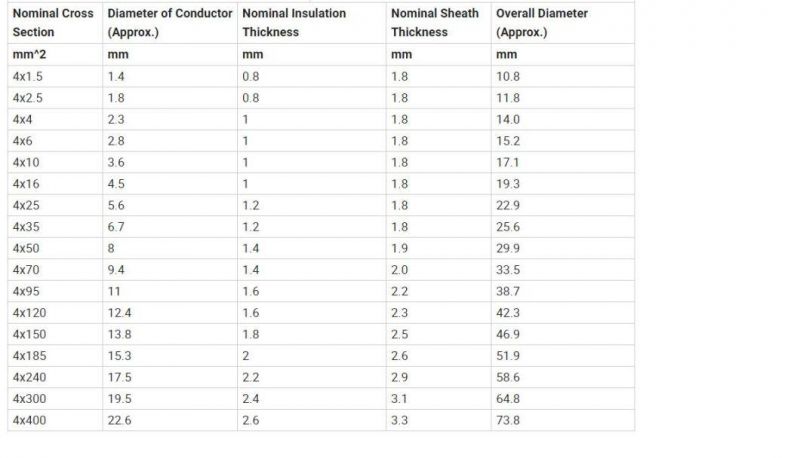This screenshot has width=800, height=458.
Task: Select the mm^2 unit cell
Action: (55, 55)
